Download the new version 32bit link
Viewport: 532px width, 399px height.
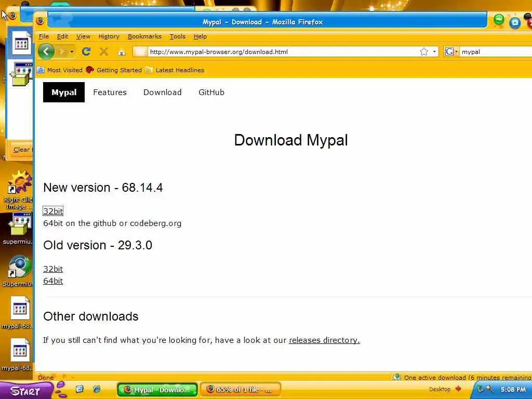click(x=53, y=211)
